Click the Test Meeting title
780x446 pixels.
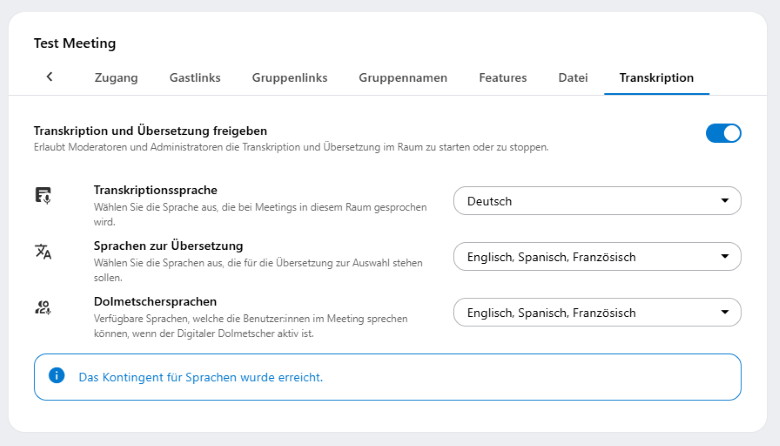75,43
